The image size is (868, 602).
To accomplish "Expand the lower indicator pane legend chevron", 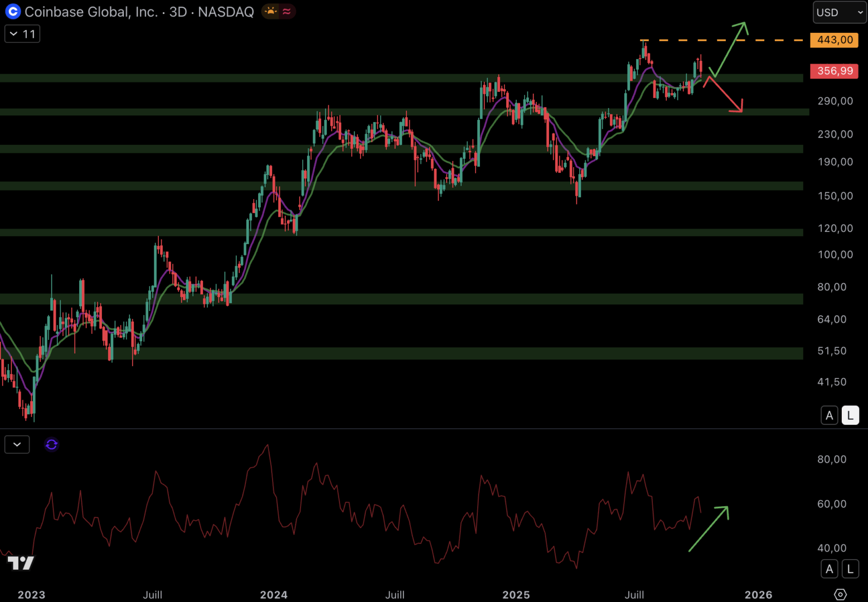I will (x=17, y=444).
